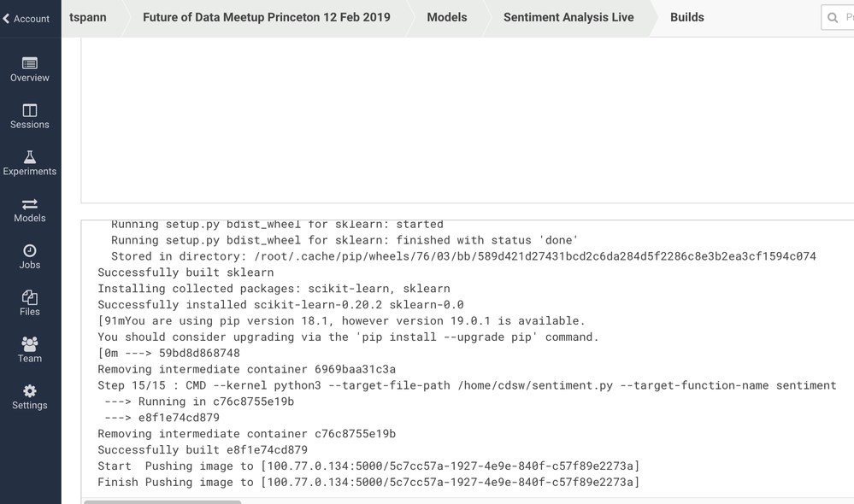Select the Models breadcrumb in the top bar
Image resolution: width=854 pixels, height=504 pixels.
click(x=447, y=17)
